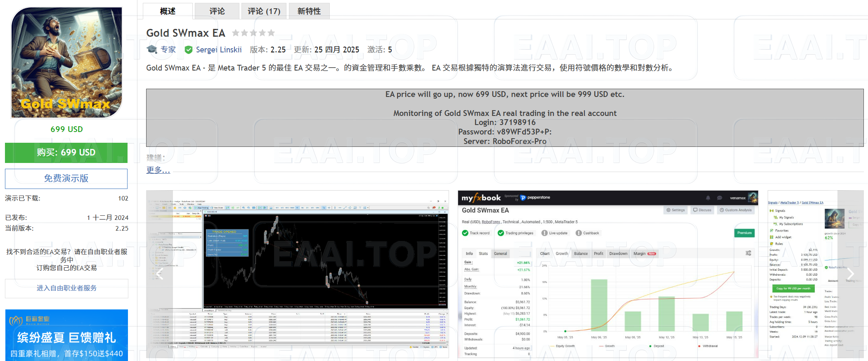Select the Info tab in myfxbook stats
Viewport: 868px width, 361px height.
(x=469, y=254)
